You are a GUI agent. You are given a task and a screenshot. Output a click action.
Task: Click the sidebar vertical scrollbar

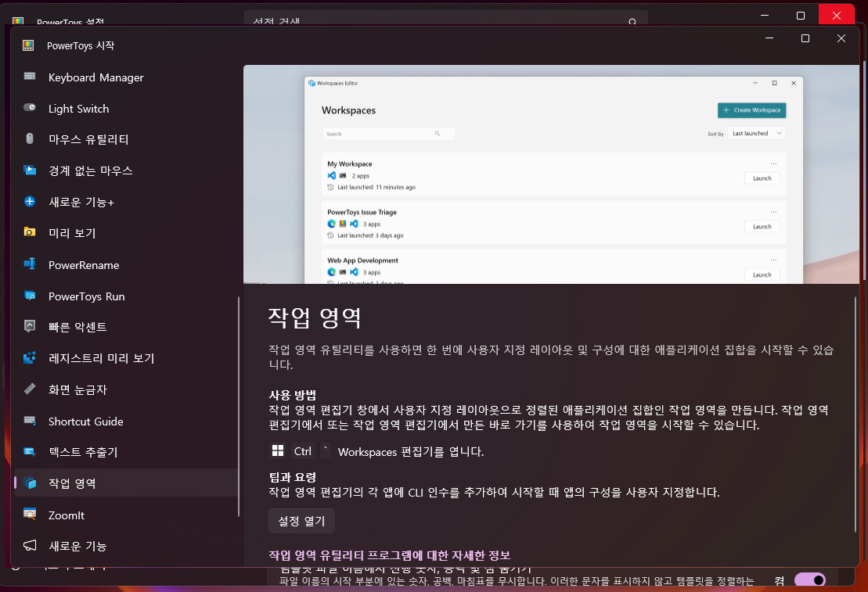pos(239,407)
